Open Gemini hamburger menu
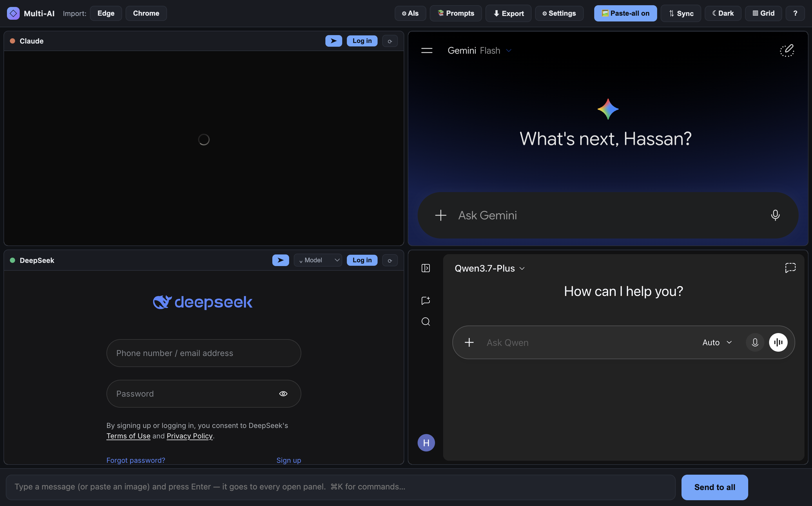This screenshot has width=812, height=506. (x=426, y=50)
